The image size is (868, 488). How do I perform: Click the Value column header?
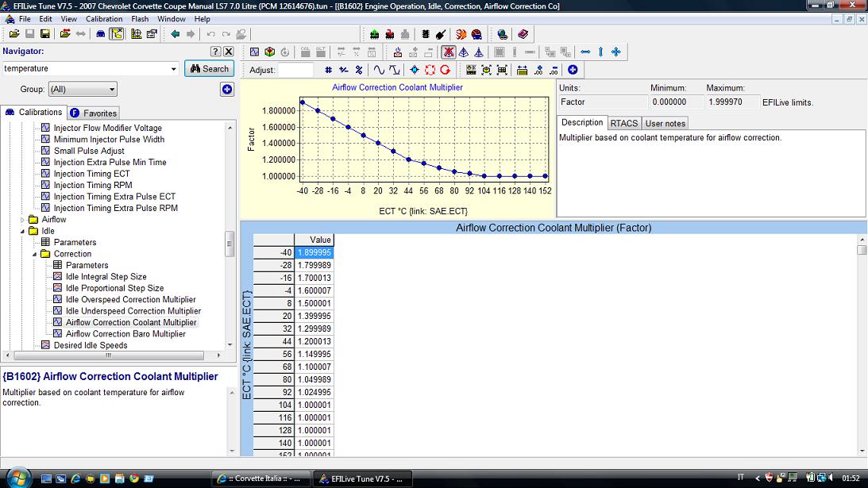point(314,240)
